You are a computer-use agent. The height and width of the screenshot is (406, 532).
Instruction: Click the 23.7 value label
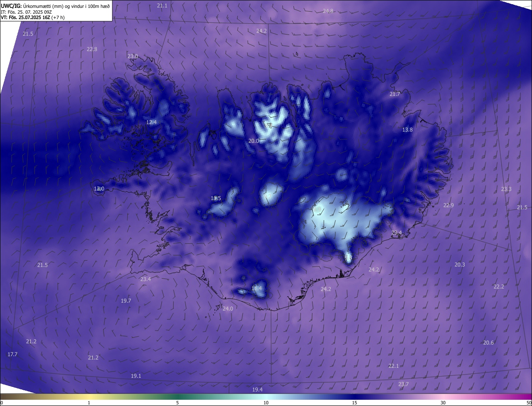click(403, 384)
